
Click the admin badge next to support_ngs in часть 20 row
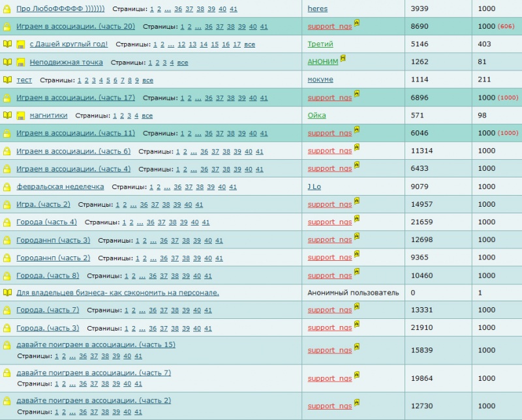[356, 23]
